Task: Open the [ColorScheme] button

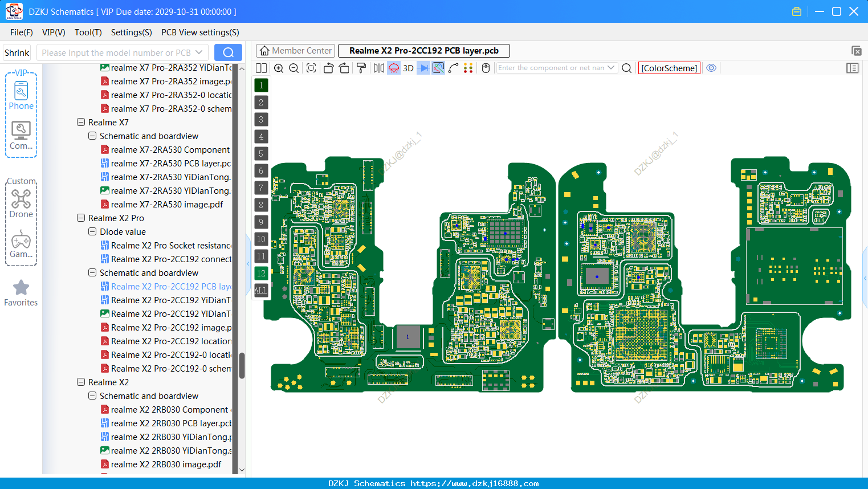Action: [x=669, y=68]
